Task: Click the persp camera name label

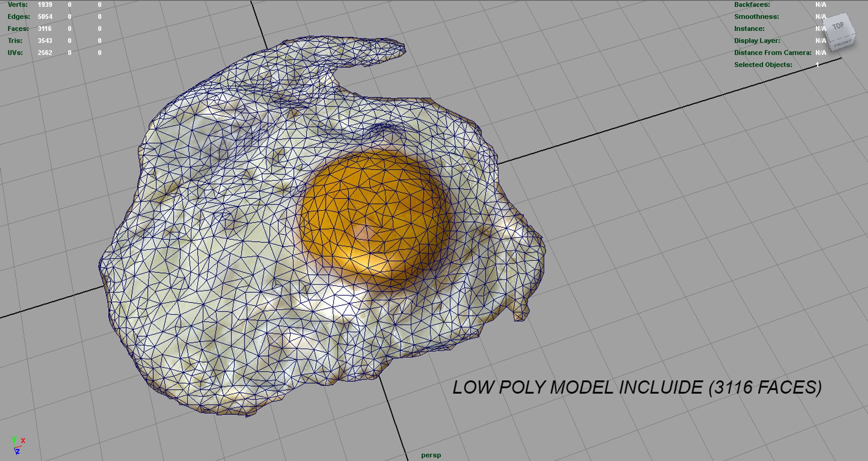Action: (x=431, y=455)
